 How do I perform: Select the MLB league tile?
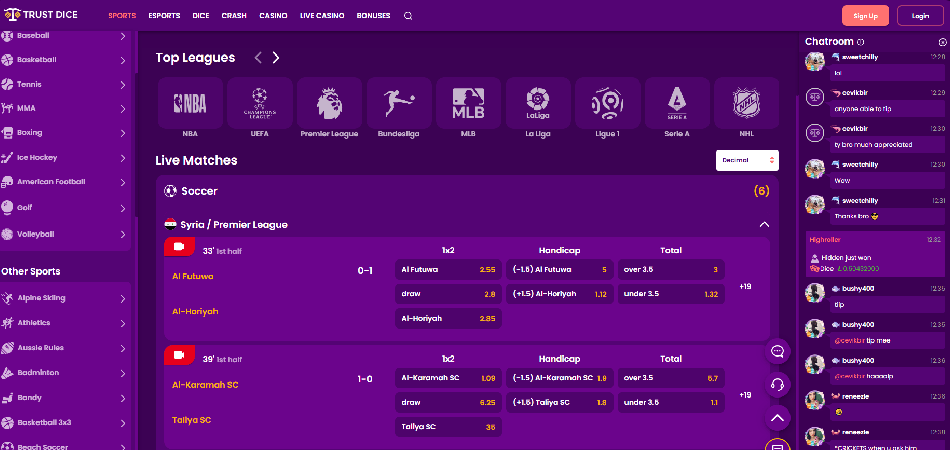[467, 108]
